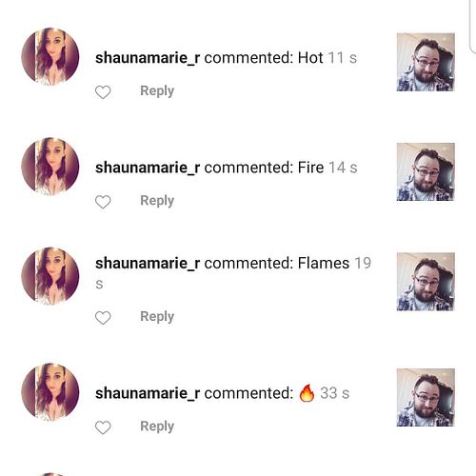Reply to the "Fire" comment
The width and height of the screenshot is (476, 476).
tap(157, 201)
